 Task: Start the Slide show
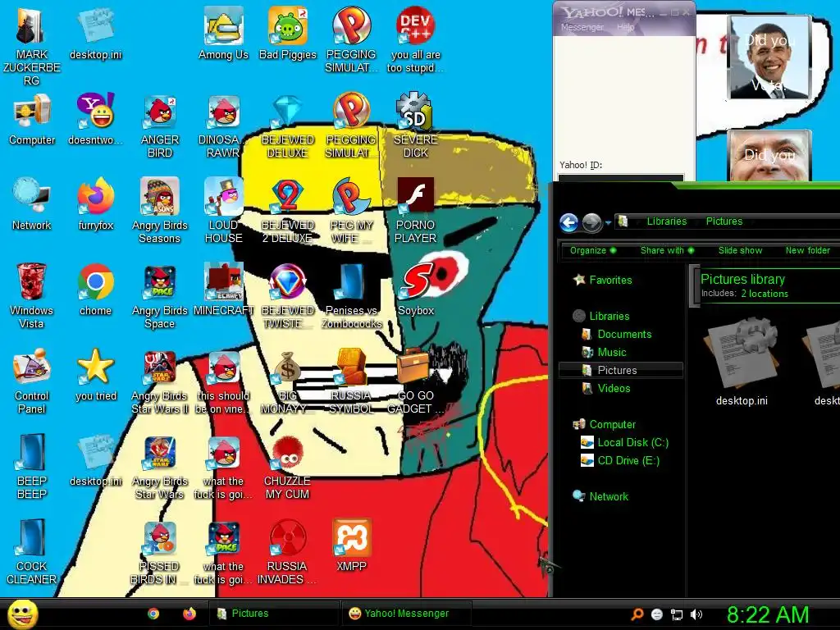[x=740, y=250]
